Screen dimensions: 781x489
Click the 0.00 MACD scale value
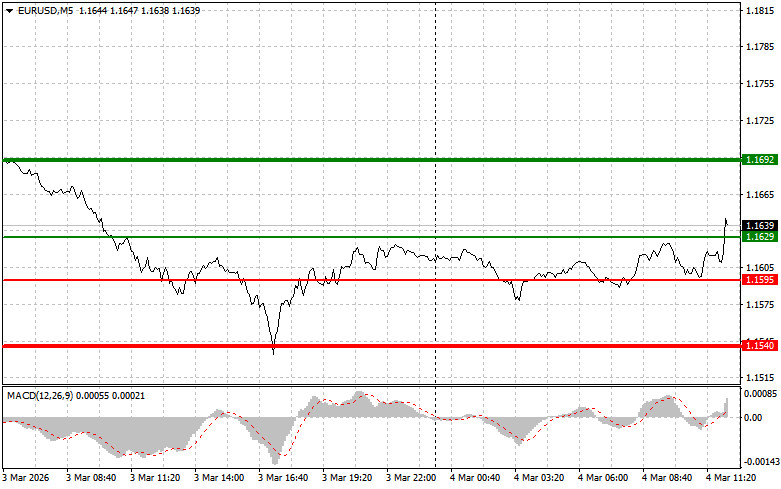(x=753, y=417)
